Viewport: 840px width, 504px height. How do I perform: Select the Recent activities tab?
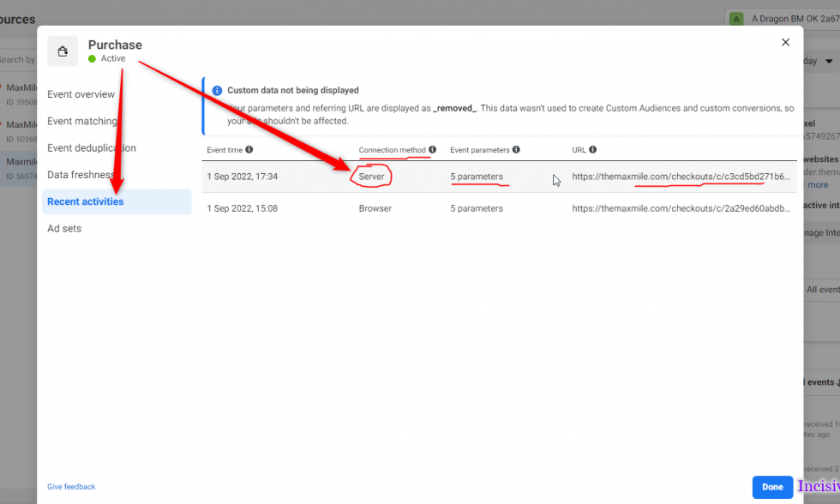(x=86, y=201)
